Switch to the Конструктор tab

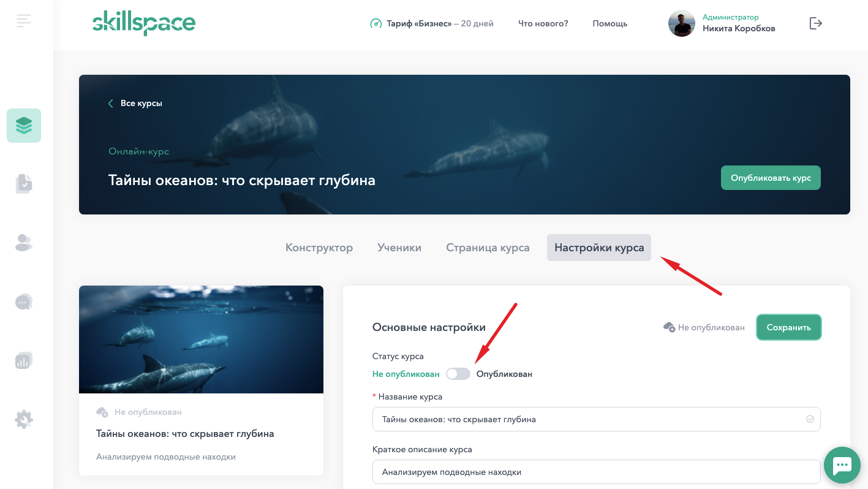coord(319,248)
